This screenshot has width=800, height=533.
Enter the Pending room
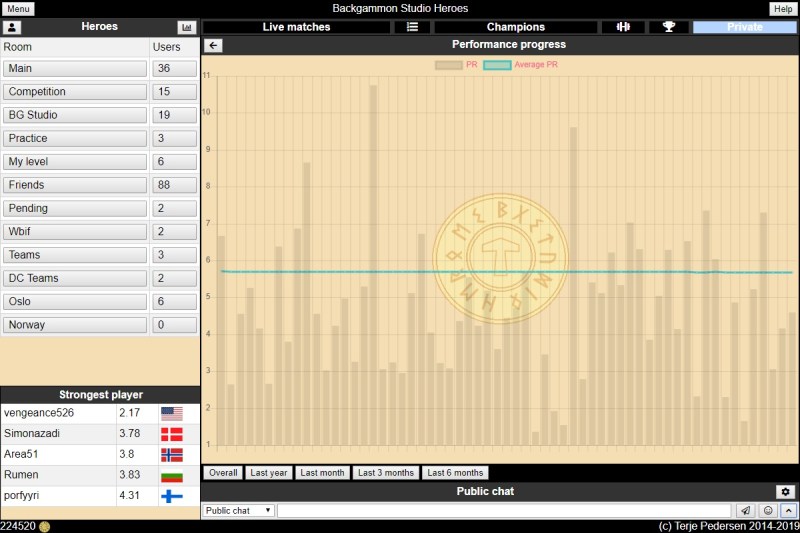[74, 208]
